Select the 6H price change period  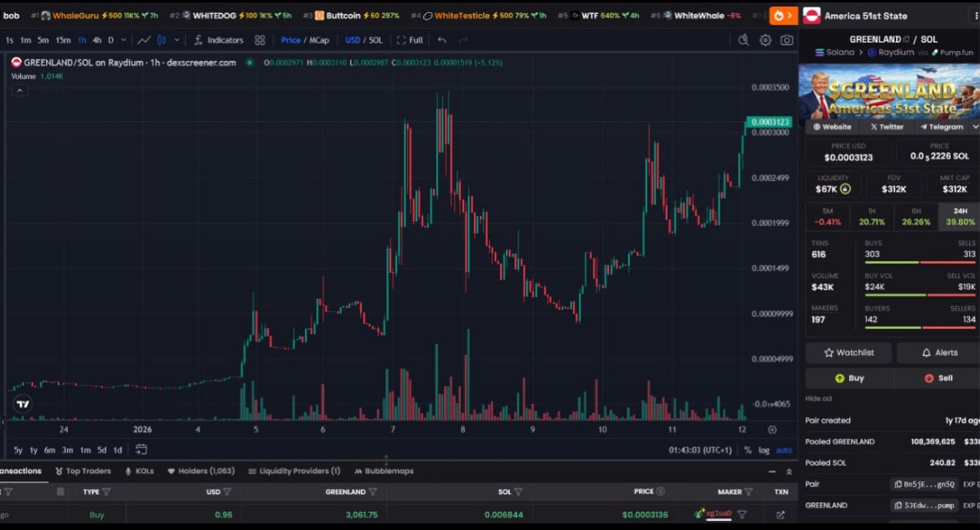(916, 216)
